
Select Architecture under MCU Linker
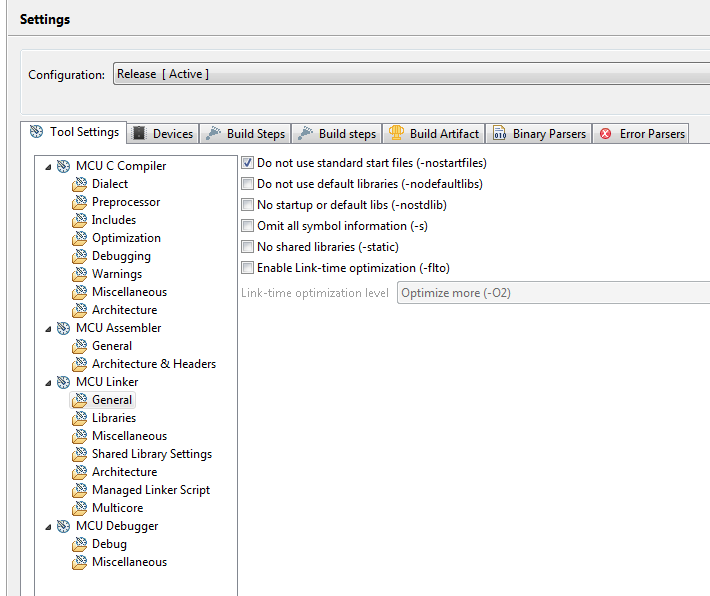(125, 472)
